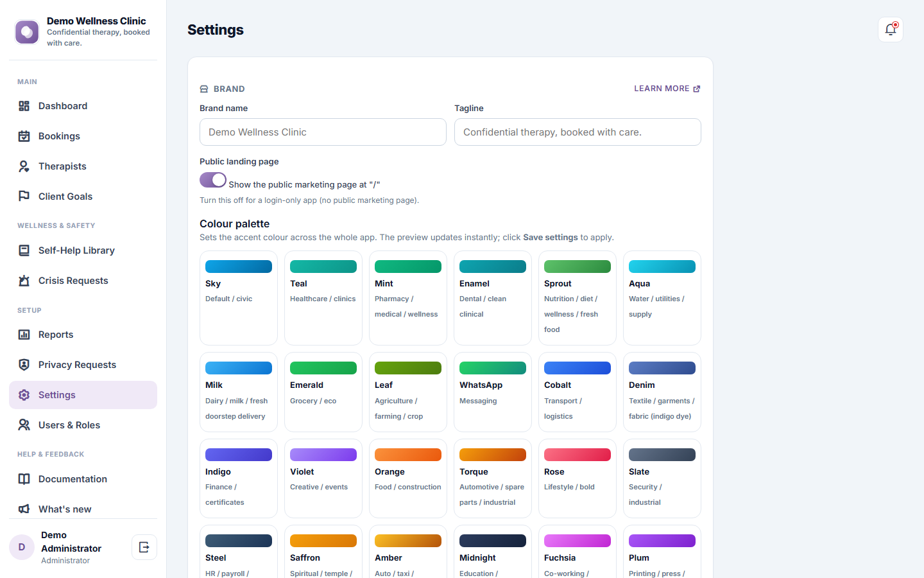Click the Brand name input field
Viewport: 924px width, 578px height.
tap(323, 132)
